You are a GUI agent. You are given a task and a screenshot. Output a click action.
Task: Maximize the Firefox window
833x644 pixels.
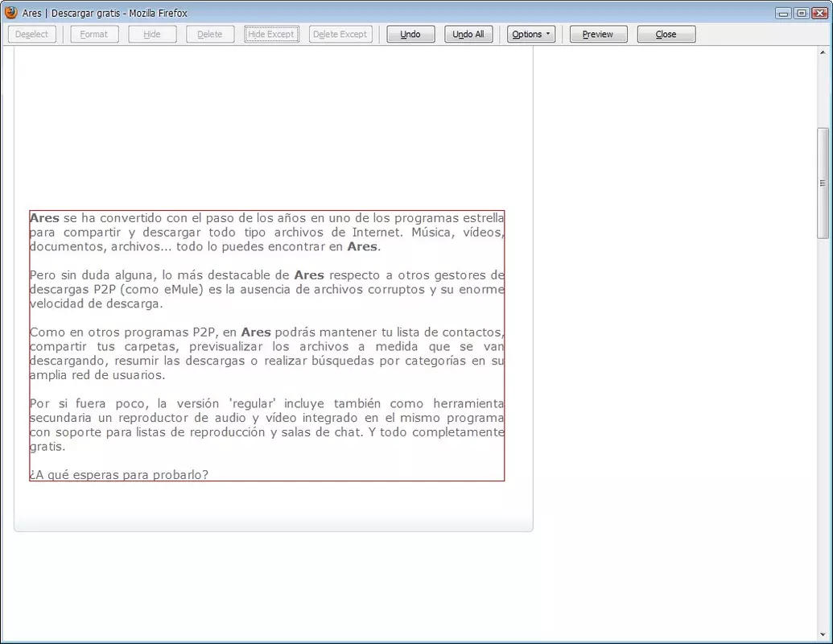pyautogui.click(x=802, y=14)
